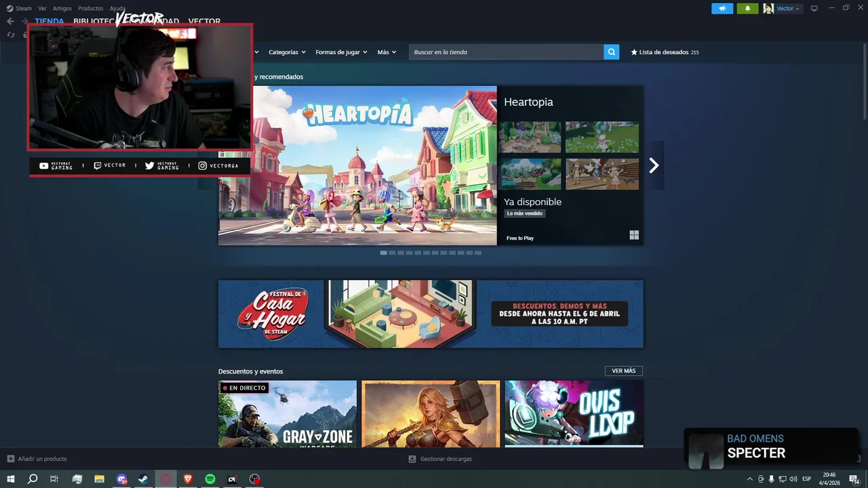Select the first carousel page dot
Screen dimensions: 868x488
(384, 253)
